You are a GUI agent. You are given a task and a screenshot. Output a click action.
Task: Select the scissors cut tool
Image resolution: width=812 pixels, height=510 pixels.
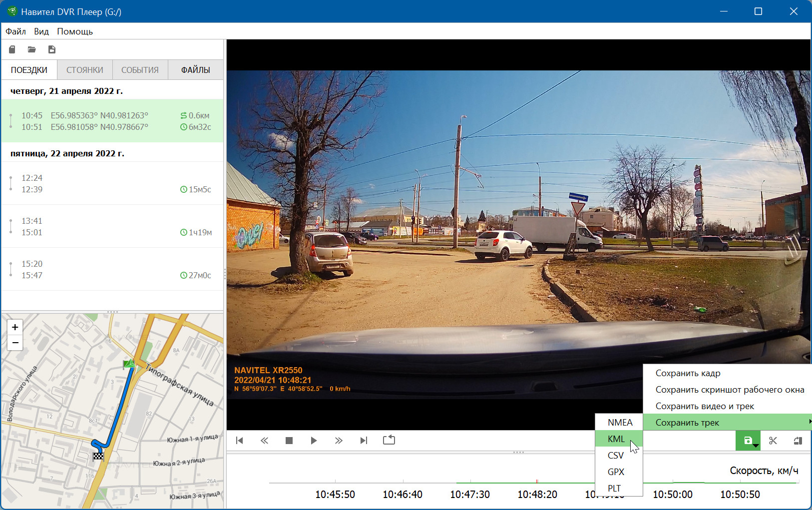click(x=773, y=441)
